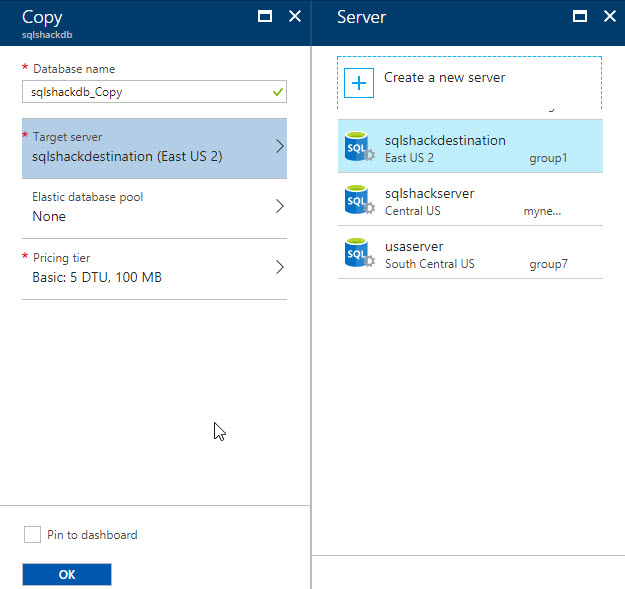Click the usaserver SQL database icon
The height and width of the screenshot is (589, 625).
[x=358, y=253]
